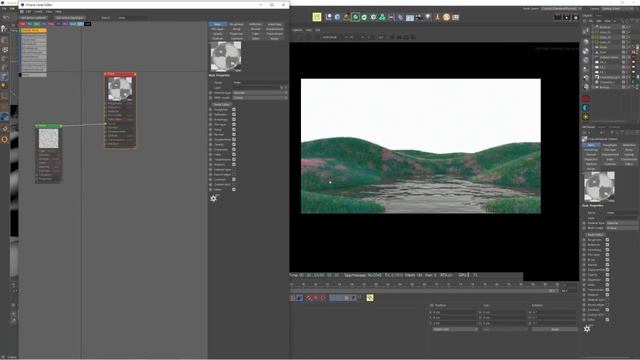Click the grid icon at end of top toolbar

point(456,17)
